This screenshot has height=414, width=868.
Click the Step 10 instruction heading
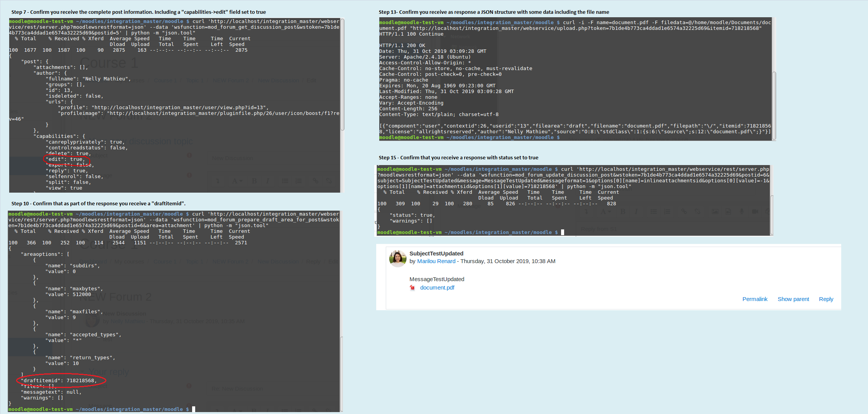click(x=98, y=204)
